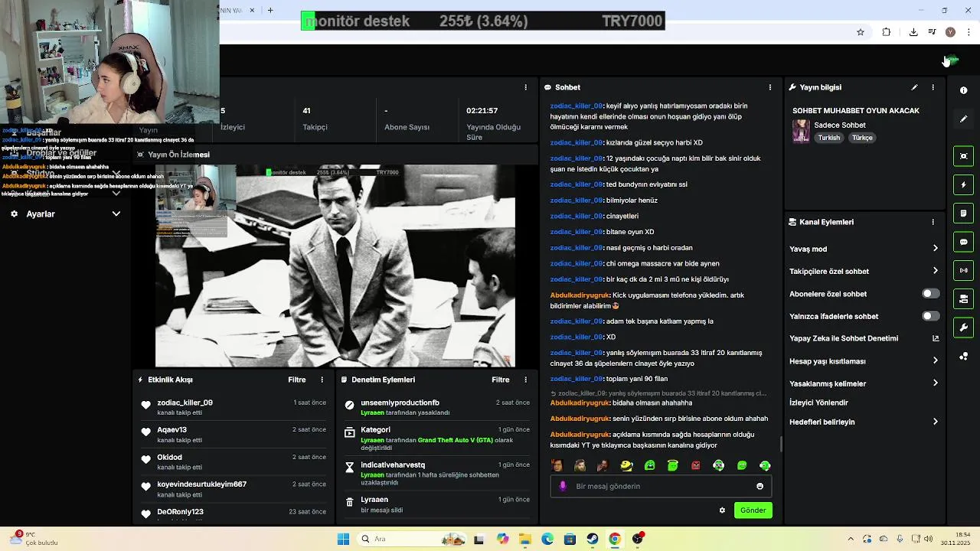The height and width of the screenshot is (551, 980).
Task: Click Okidod in the activity feed
Action: 169,457
